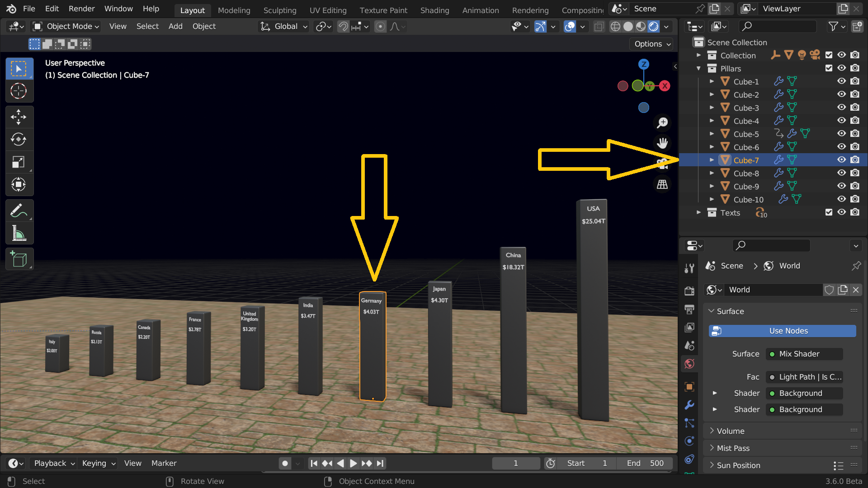
Task: Expand the Volume panel
Action: [x=731, y=431]
